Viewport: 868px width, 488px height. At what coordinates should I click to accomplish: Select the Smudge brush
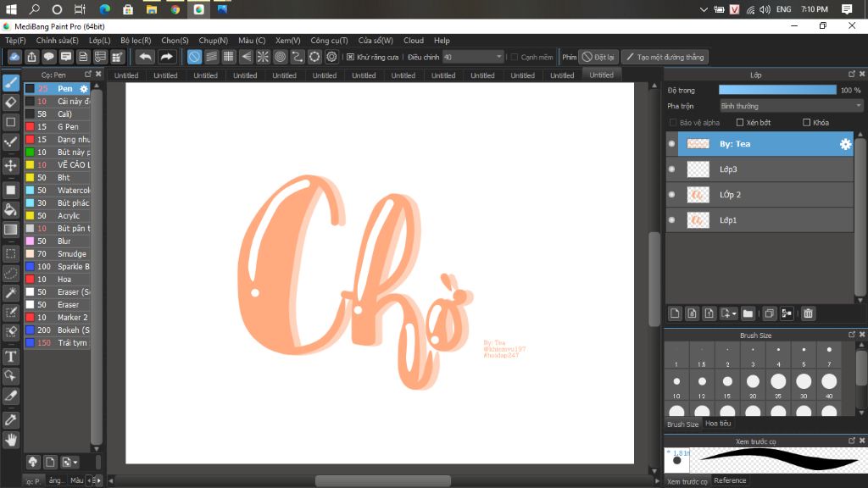pyautogui.click(x=57, y=254)
